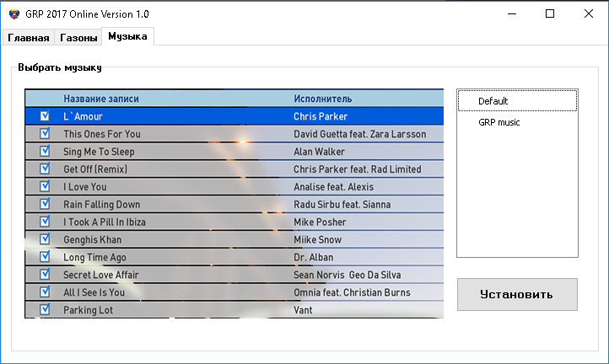Select the Sing Me To Sleep title
The height and width of the screenshot is (364, 609).
click(x=99, y=152)
